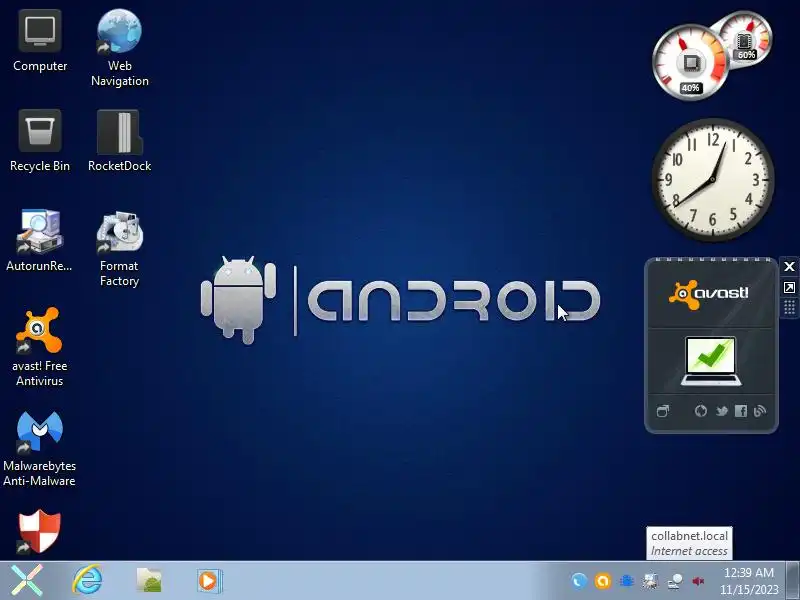The image size is (800, 600).
Task: Open the Computer desktop icon
Action: pyautogui.click(x=40, y=42)
